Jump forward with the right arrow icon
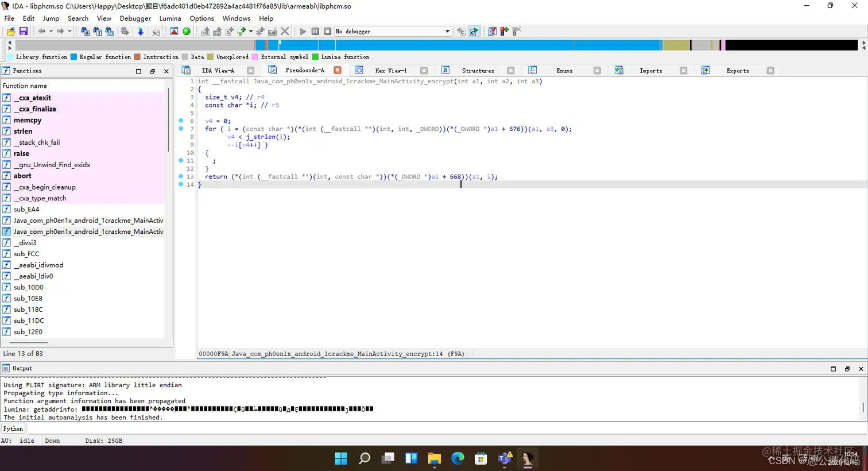The width and height of the screenshot is (868, 471). 60,32
